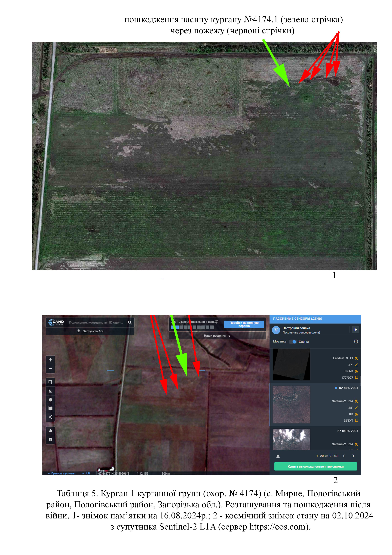The height and width of the screenshot is (555, 392).
Task: Click the search magnifier icon
Action: point(130,322)
